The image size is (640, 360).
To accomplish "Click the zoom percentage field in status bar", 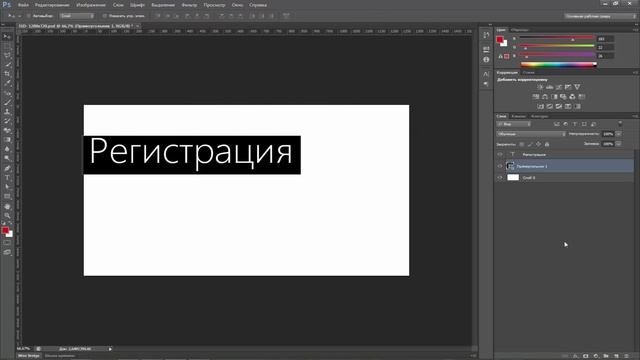I will (24, 349).
